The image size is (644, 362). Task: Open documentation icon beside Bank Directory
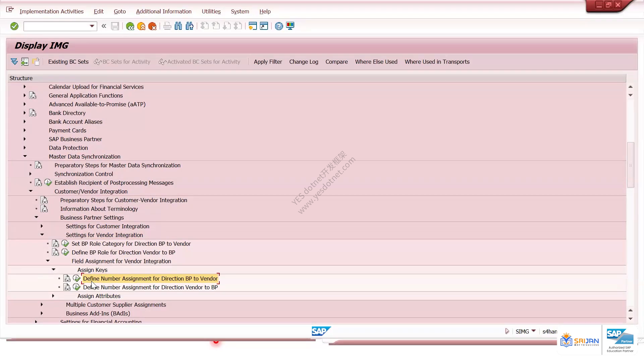coord(33,113)
